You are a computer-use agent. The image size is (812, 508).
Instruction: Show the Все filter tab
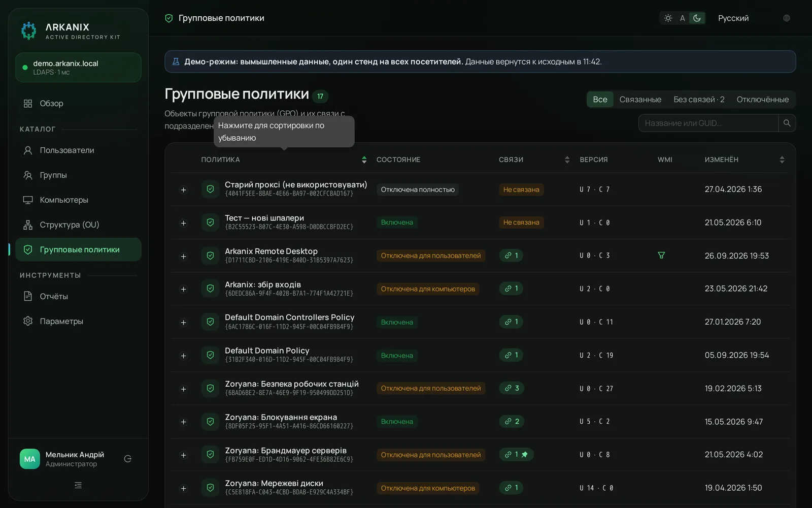pos(600,100)
